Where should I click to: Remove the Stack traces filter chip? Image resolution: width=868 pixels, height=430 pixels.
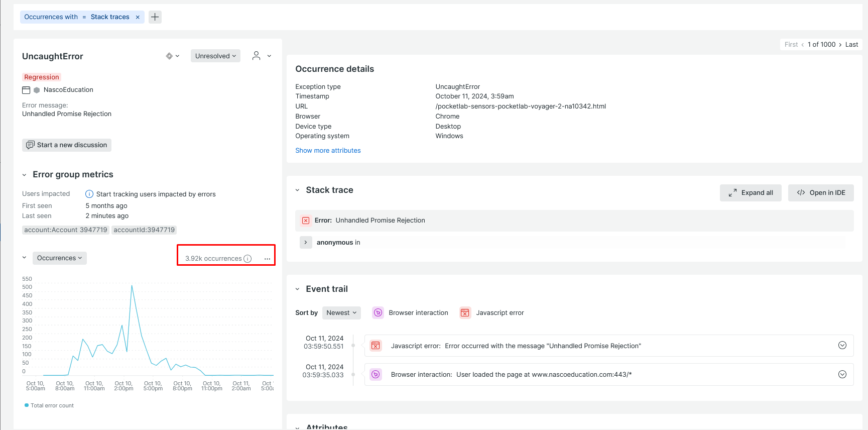[x=138, y=17]
